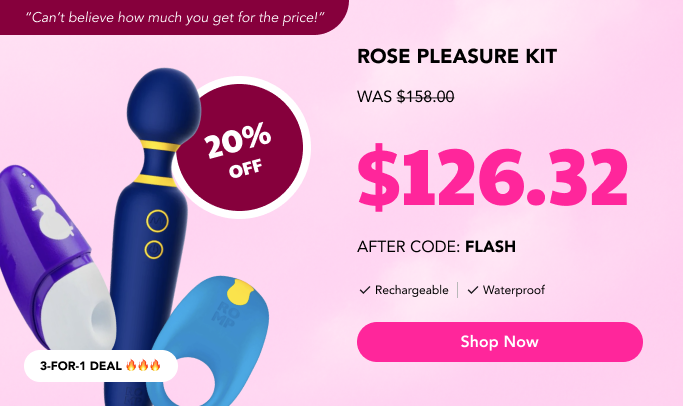The width and height of the screenshot is (683, 406).
Task: Click the customer quote banner at top
Action: coord(174,17)
